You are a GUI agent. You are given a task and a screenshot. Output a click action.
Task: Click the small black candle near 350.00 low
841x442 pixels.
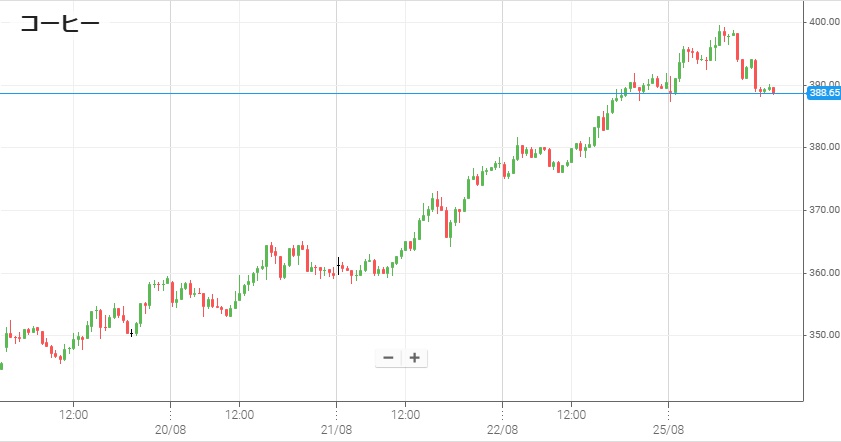tap(131, 333)
